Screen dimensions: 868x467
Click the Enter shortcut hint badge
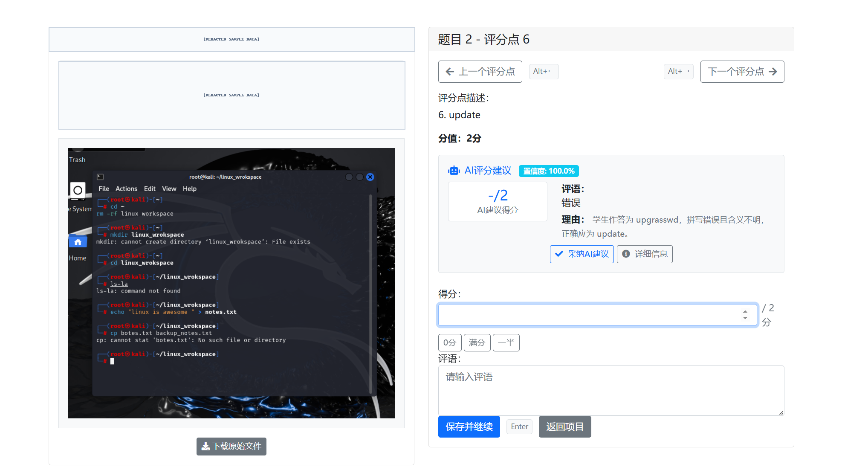click(519, 427)
